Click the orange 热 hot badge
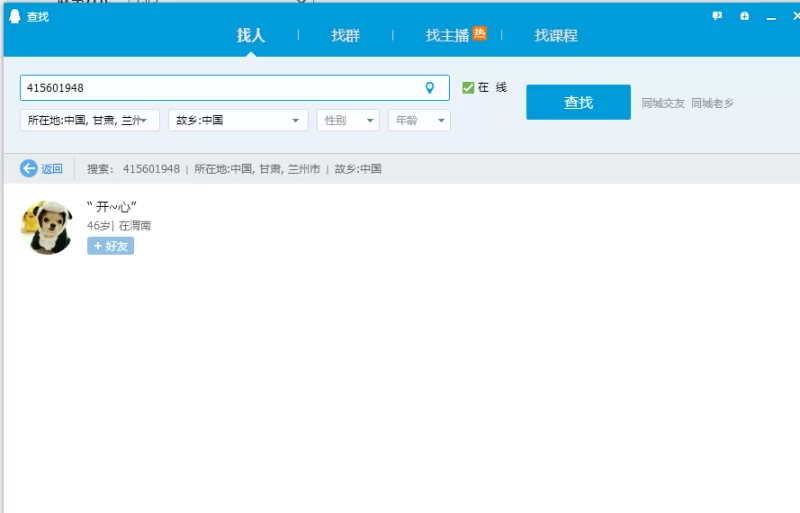 480,33
